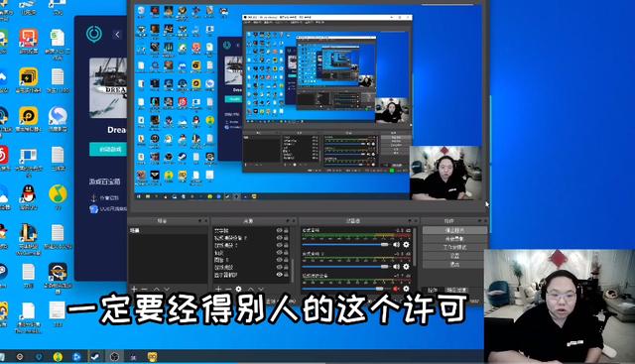Open gear settings for the third mixer channel
The image size is (635, 364).
click(x=406, y=289)
